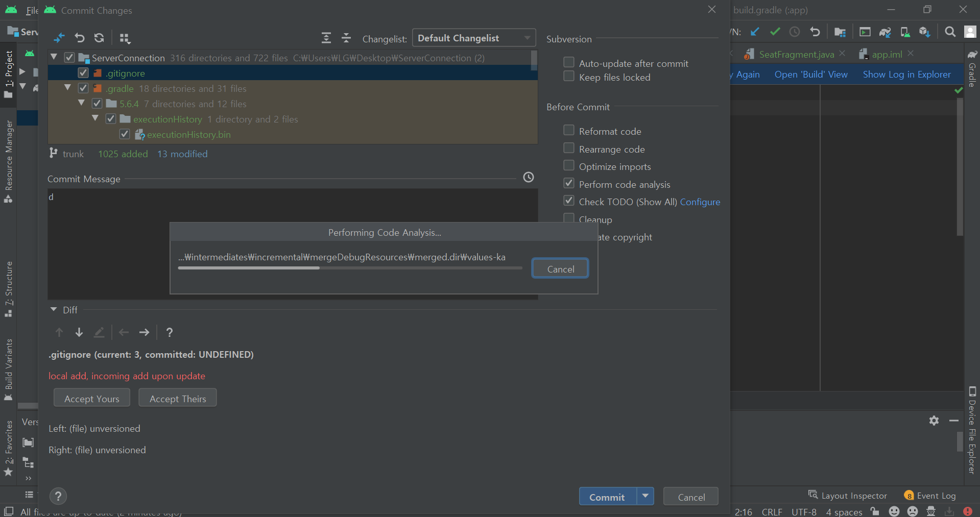Click the pencil edit source icon in Diff

(x=99, y=332)
